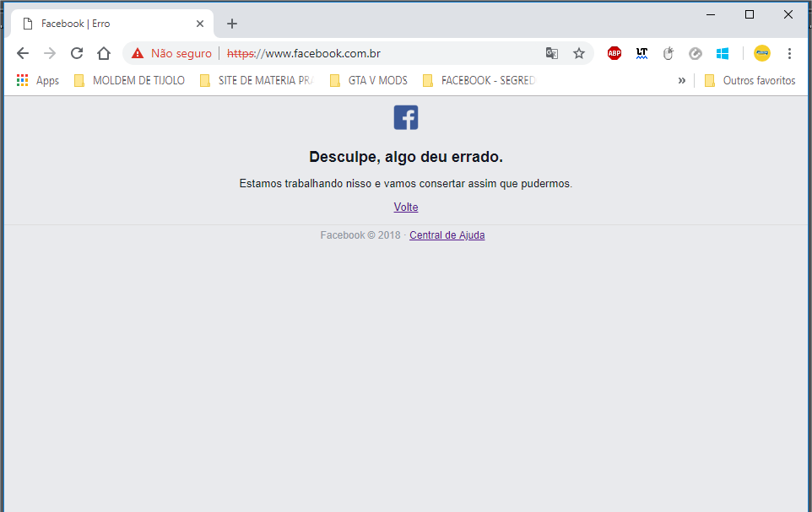Open a new tab with the plus
Image resolution: width=812 pixels, height=512 pixels.
tap(232, 24)
